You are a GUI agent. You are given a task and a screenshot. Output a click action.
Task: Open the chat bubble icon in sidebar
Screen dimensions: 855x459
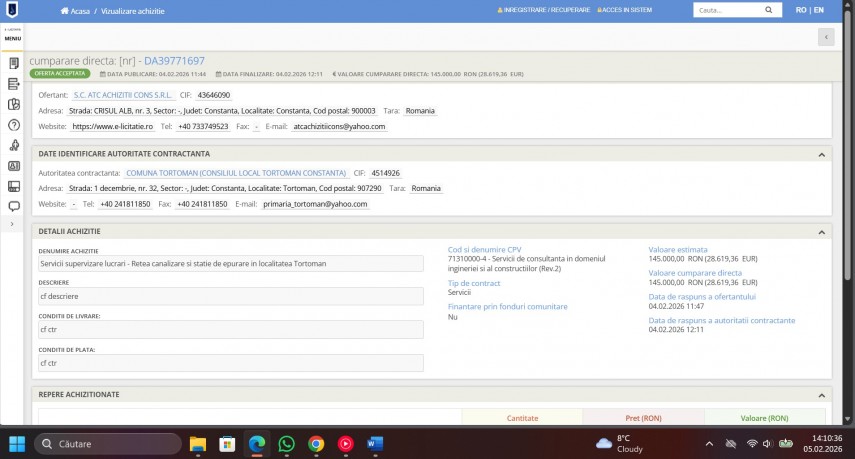point(14,206)
